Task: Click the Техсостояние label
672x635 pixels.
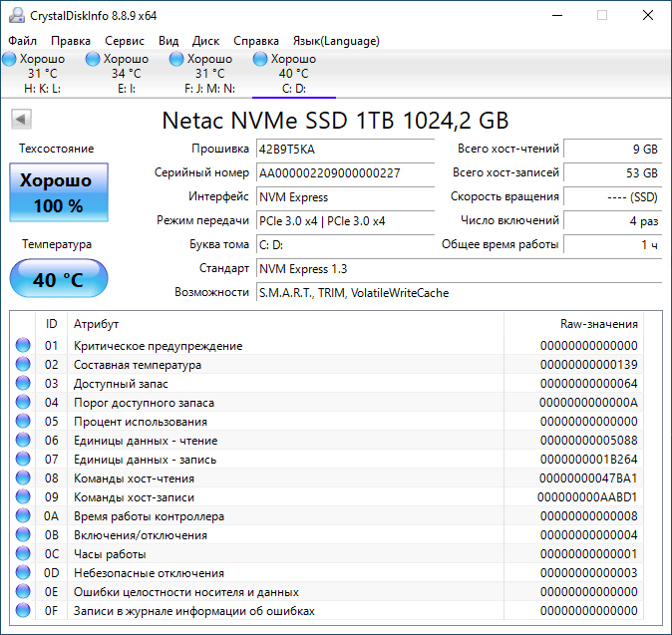Action: (56, 149)
